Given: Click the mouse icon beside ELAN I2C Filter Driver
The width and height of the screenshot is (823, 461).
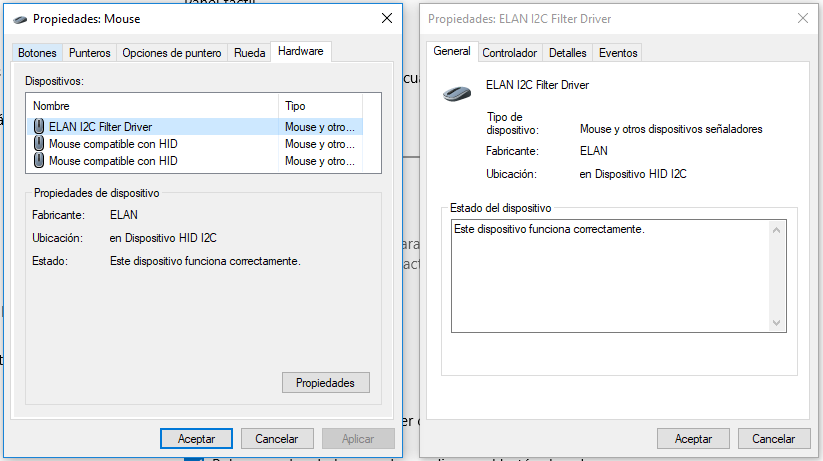Looking at the screenshot, I should (x=39, y=126).
